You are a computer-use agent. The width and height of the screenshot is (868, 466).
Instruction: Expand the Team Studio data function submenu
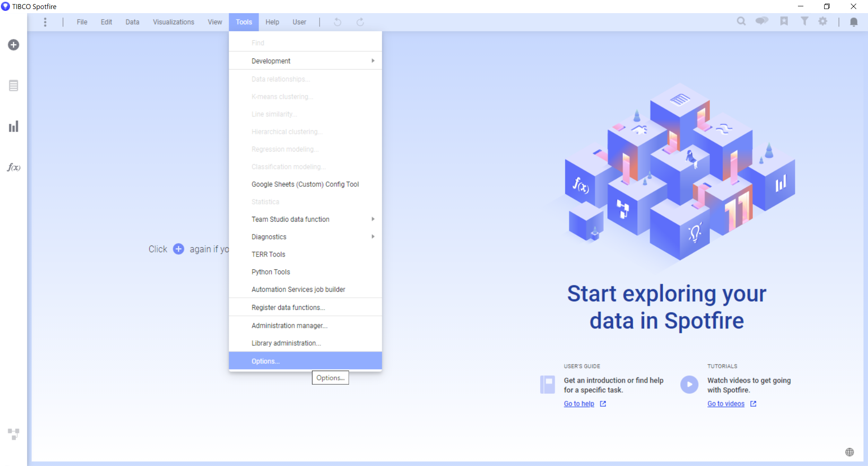coord(305,219)
